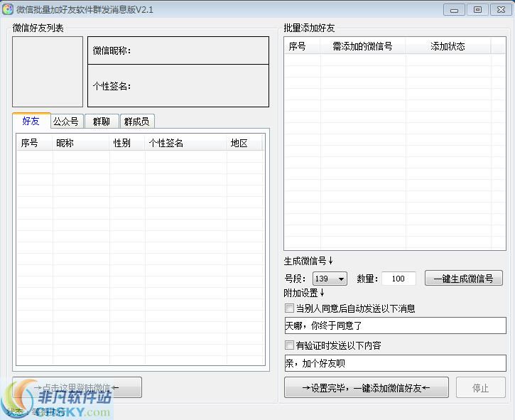Viewport: 515px width, 420px height.
Task: Expand the 号段 139 dropdown
Action: 330,279
